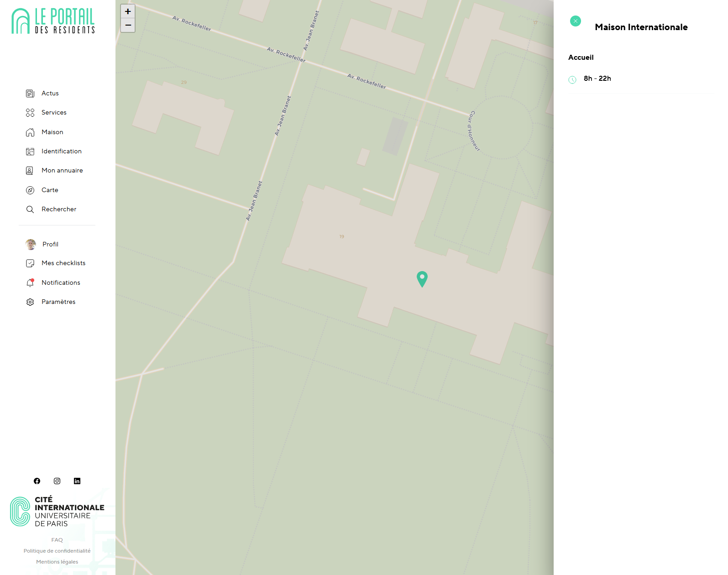Follow the FAQ link
Image resolution: width=728 pixels, height=575 pixels.
57,540
